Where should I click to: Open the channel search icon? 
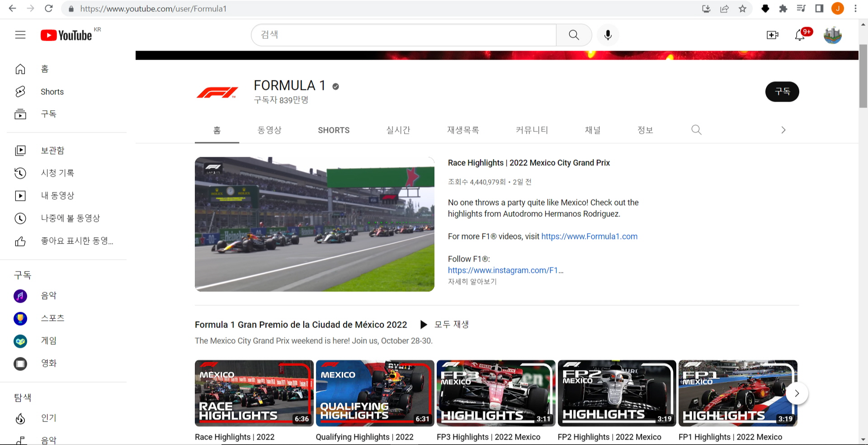pyautogui.click(x=696, y=130)
